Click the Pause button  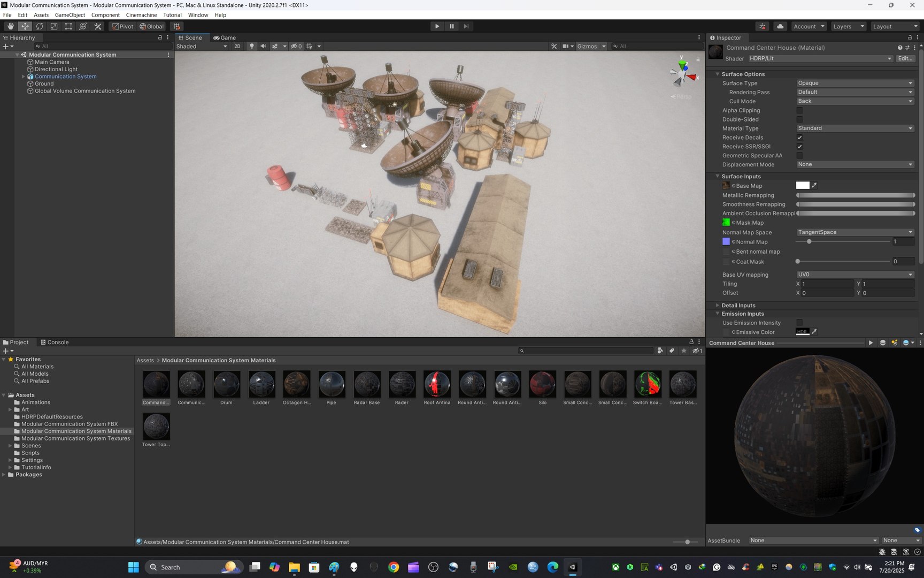(x=452, y=26)
